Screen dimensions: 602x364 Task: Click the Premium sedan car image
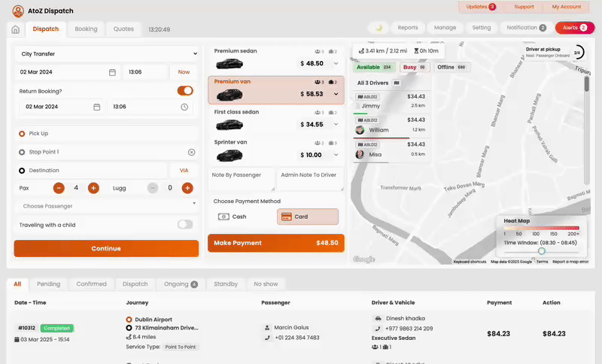point(230,64)
